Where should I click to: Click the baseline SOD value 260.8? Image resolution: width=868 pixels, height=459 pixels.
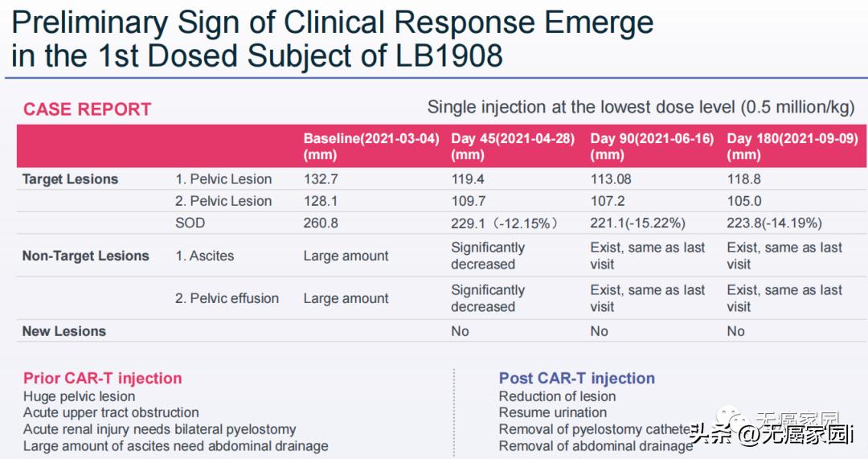(x=321, y=223)
